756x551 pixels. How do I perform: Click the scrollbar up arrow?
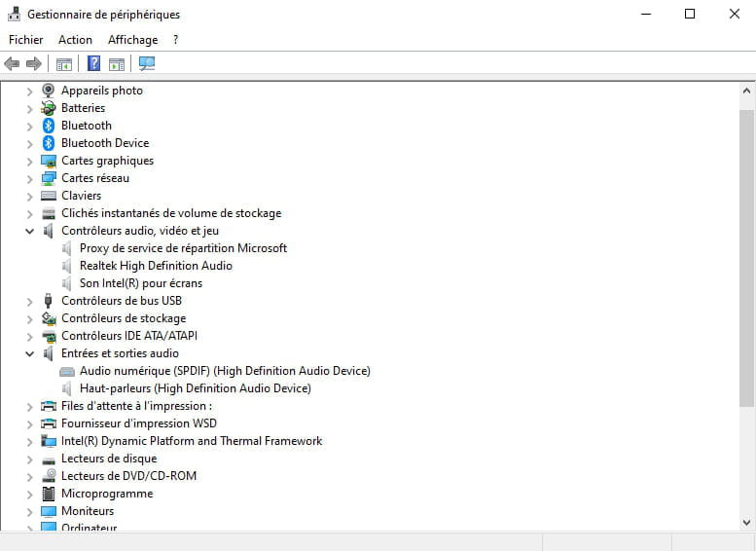(x=747, y=91)
